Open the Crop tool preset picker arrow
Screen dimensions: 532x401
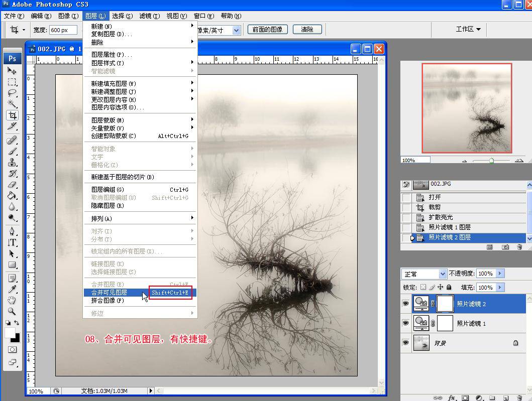(24, 30)
